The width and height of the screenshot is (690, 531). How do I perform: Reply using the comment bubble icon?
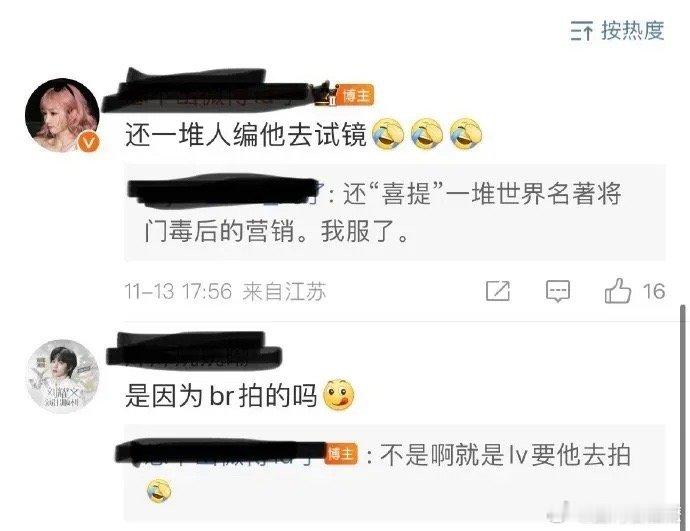[x=558, y=291]
